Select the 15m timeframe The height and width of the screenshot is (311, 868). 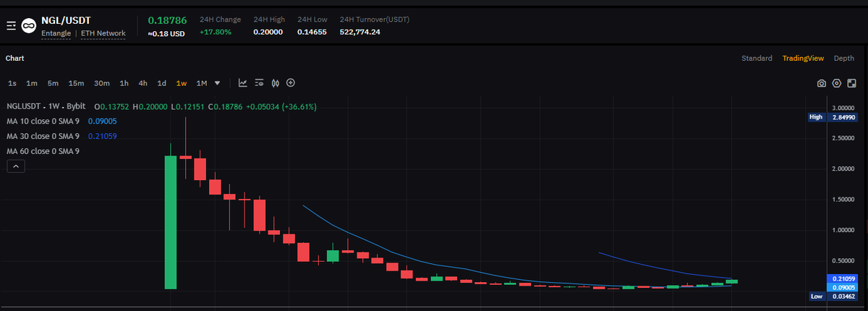coord(76,82)
